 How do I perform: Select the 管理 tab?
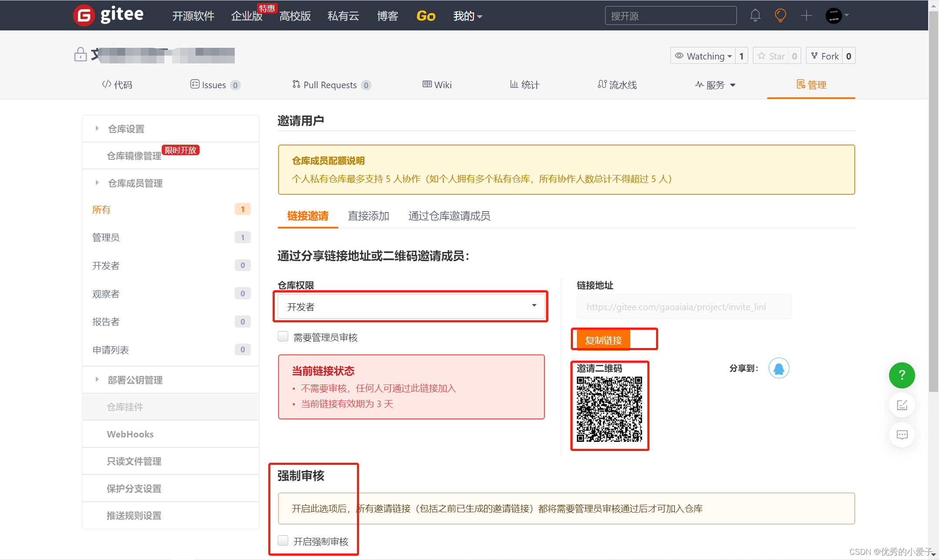pos(811,85)
